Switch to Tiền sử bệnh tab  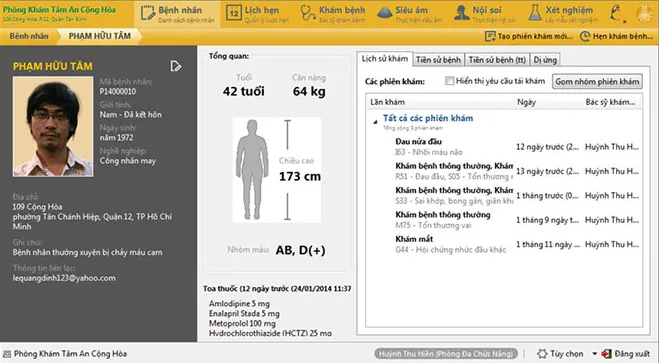point(438,60)
